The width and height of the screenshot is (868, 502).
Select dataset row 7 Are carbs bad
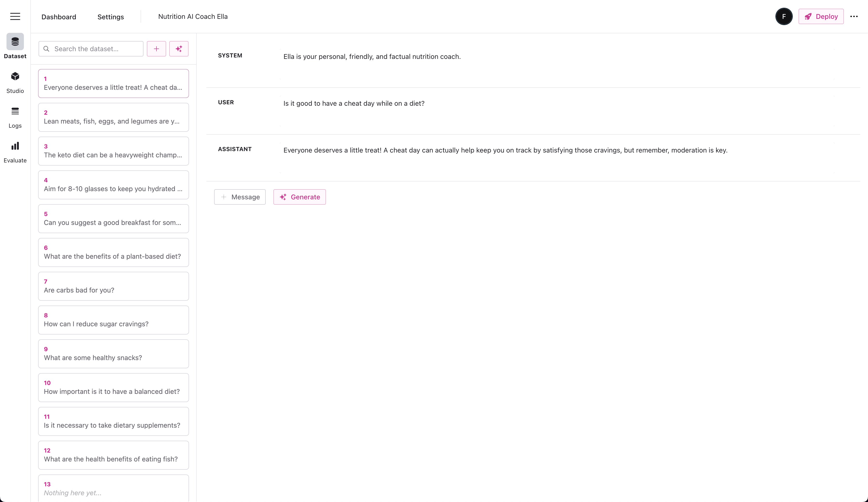pyautogui.click(x=113, y=286)
